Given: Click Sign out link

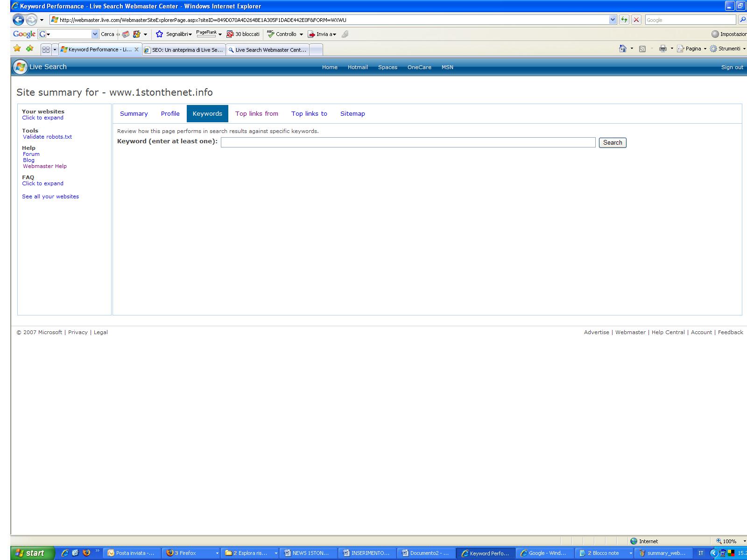Looking at the screenshot, I should (x=732, y=67).
